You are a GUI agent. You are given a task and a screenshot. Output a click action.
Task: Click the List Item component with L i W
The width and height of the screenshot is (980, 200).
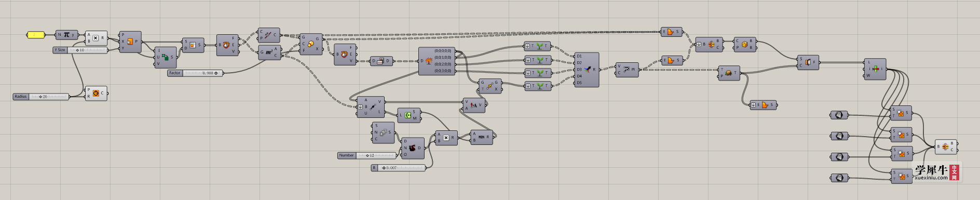[875, 69]
